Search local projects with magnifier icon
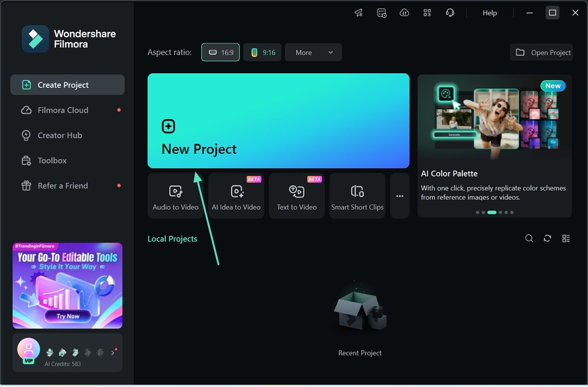This screenshot has height=387, width=588. pos(529,239)
